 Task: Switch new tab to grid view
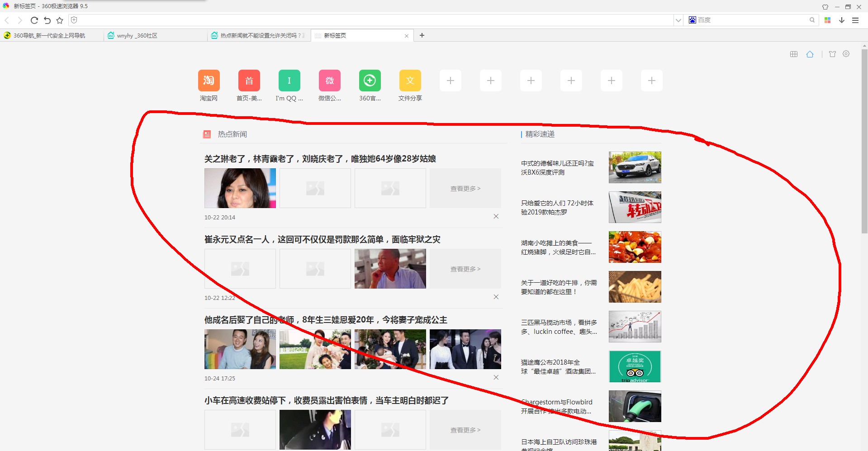click(x=794, y=54)
